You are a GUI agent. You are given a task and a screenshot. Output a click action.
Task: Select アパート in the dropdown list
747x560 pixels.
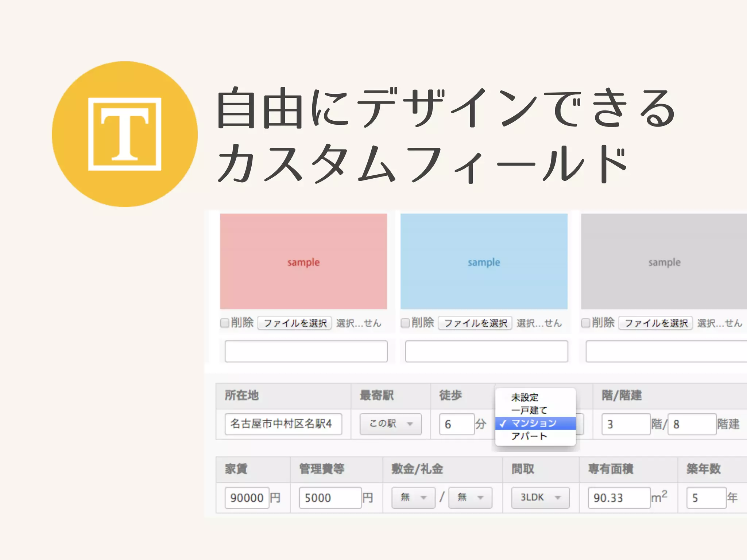[x=535, y=436]
